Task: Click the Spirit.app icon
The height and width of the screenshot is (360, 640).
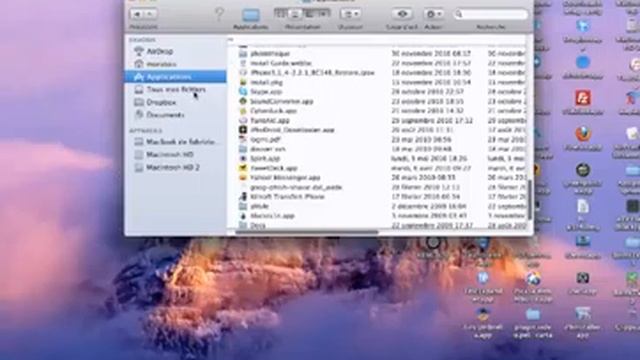Action: click(243, 158)
